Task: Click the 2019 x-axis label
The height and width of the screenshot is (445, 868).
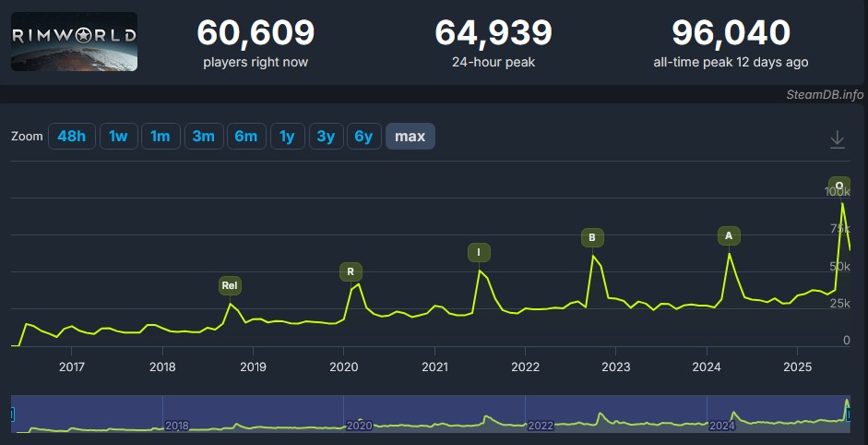Action: click(x=253, y=367)
